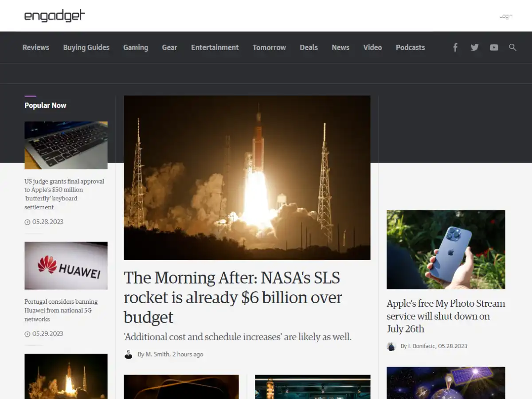The height and width of the screenshot is (399, 532).
Task: Open the Video section
Action: coord(372,47)
